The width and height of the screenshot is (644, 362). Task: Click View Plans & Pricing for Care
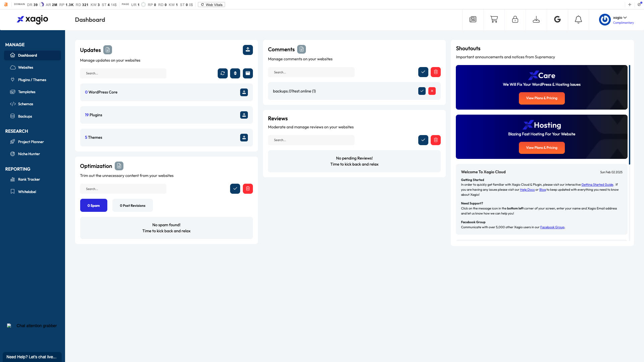coord(541,98)
